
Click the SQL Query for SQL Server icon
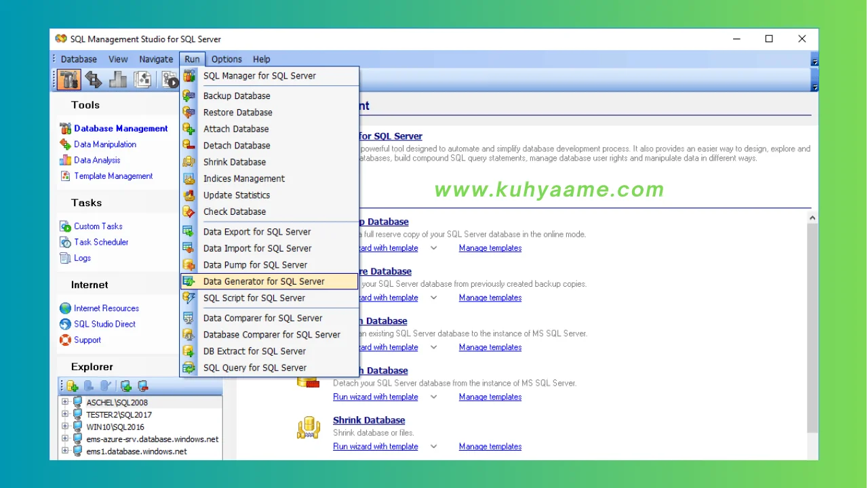(189, 367)
